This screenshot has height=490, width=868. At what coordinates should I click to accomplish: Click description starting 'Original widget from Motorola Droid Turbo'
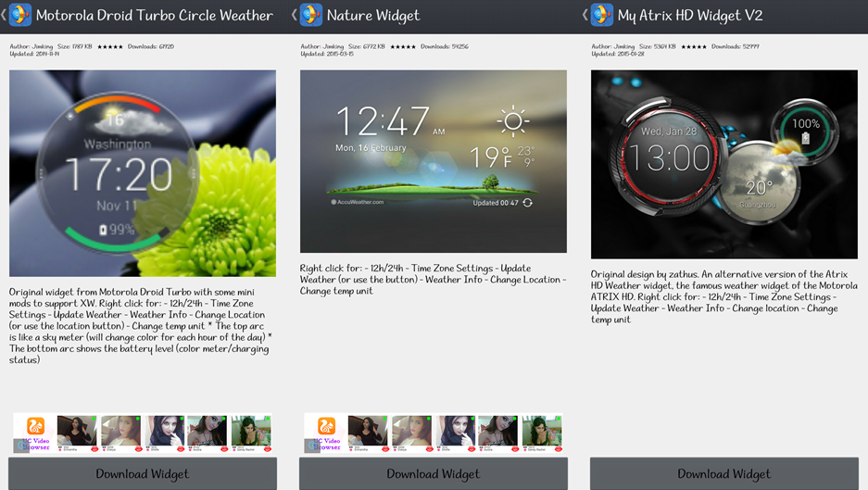(140, 325)
